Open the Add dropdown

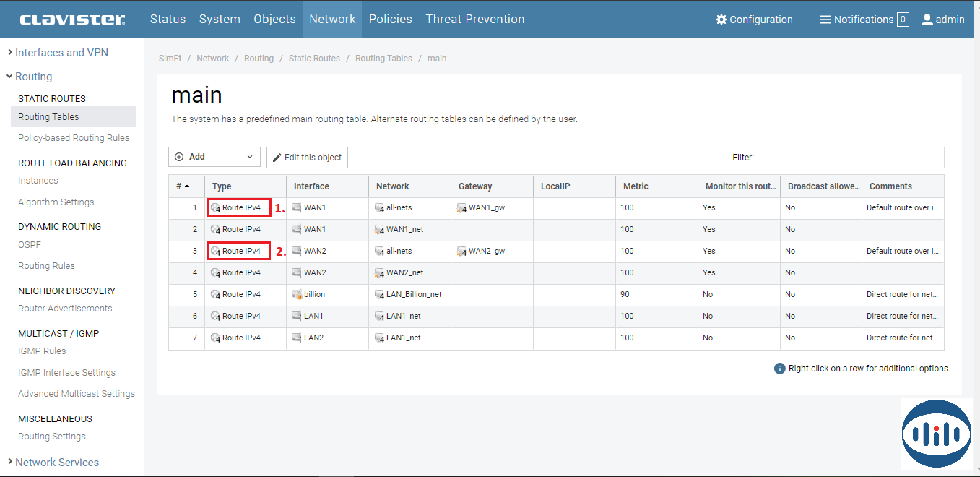point(214,157)
